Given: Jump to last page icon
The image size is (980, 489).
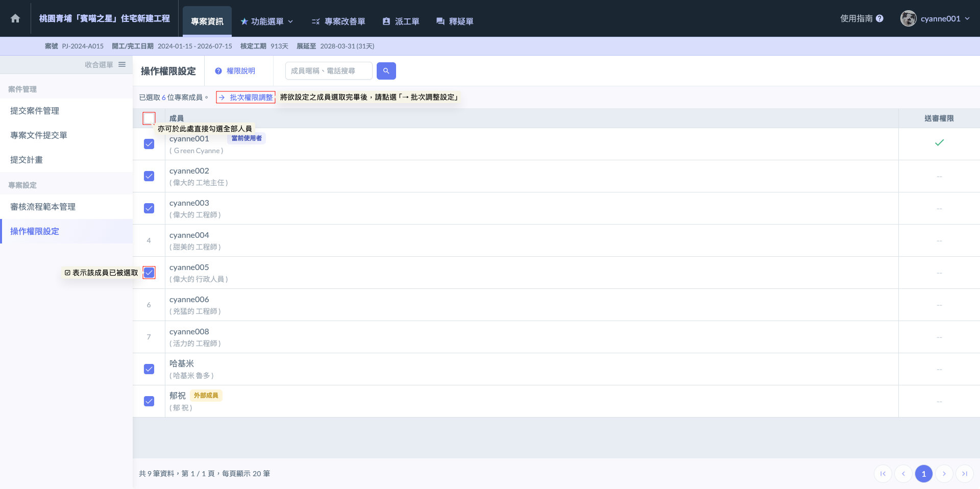Looking at the screenshot, I should (x=965, y=474).
